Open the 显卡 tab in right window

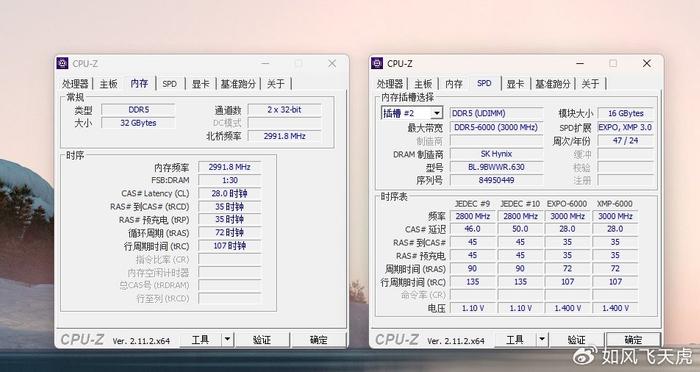(x=515, y=84)
